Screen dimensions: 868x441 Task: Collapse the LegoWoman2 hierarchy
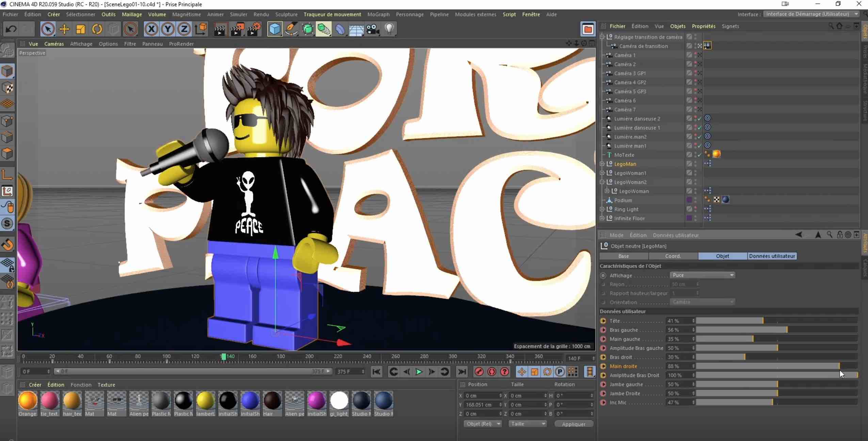pyautogui.click(x=602, y=182)
